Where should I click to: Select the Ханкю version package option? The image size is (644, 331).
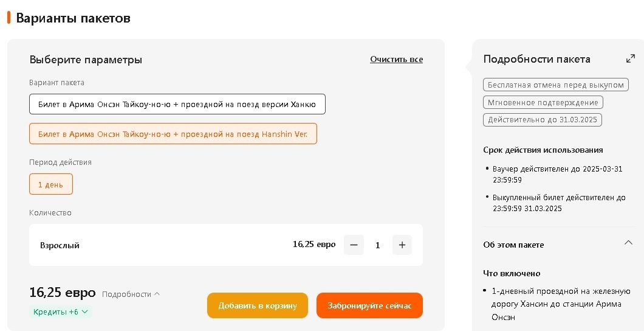click(x=177, y=104)
